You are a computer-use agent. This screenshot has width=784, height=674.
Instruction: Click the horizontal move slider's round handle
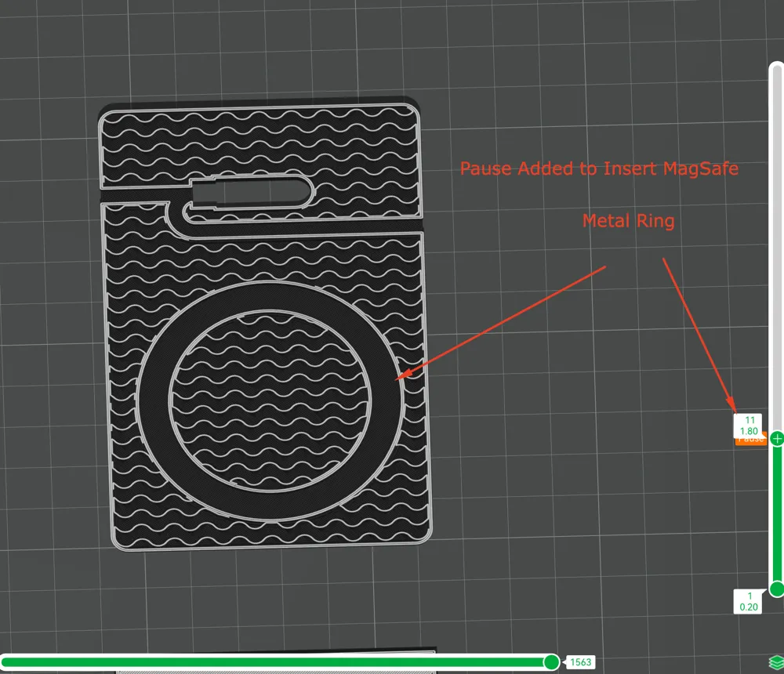551,662
